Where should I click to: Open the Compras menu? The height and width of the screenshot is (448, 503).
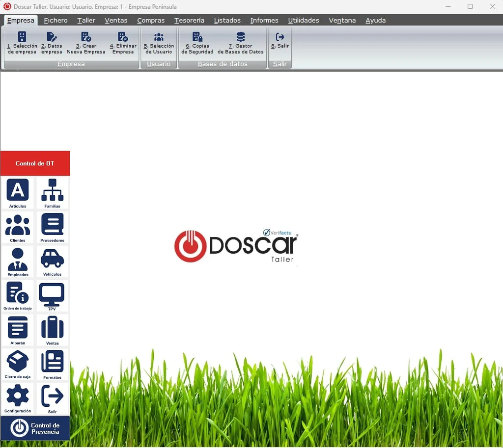click(x=151, y=20)
